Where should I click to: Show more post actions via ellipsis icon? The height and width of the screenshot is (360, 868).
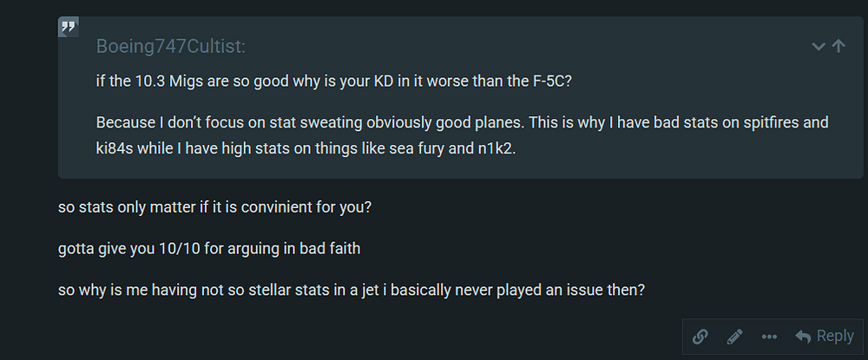[769, 337]
